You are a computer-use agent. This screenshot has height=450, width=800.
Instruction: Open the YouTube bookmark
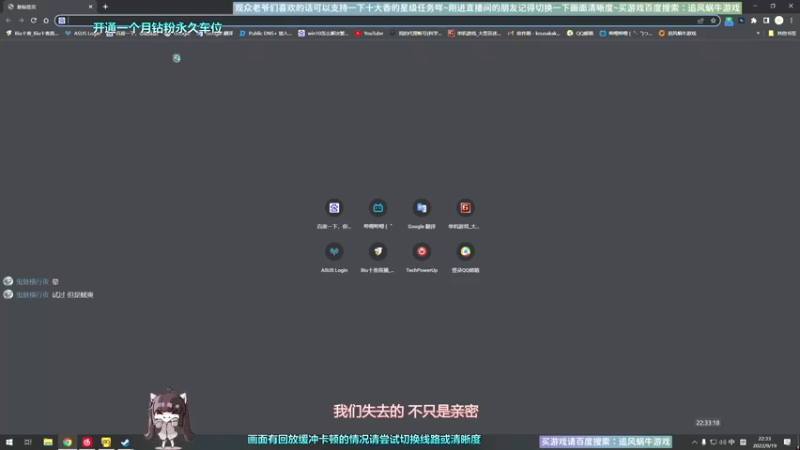click(x=369, y=33)
